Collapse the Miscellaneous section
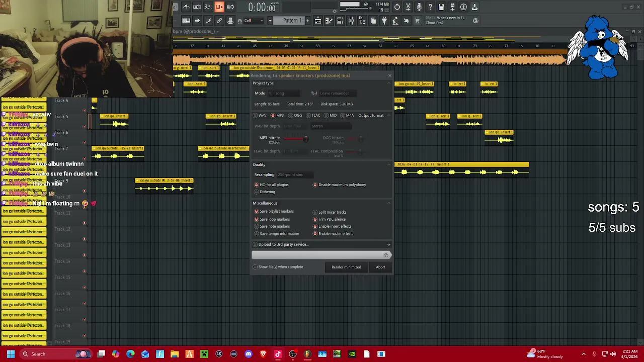Viewport: 644px width, 362px height. [389, 203]
